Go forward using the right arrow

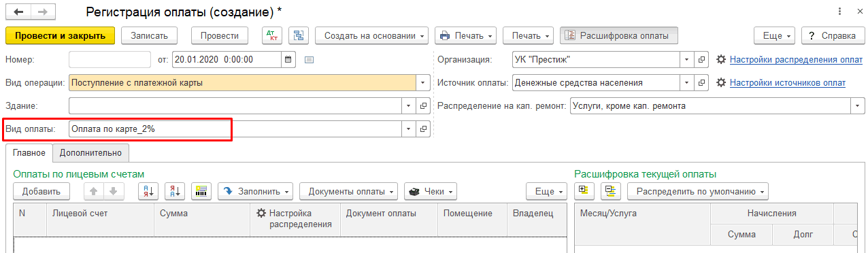pos(42,12)
